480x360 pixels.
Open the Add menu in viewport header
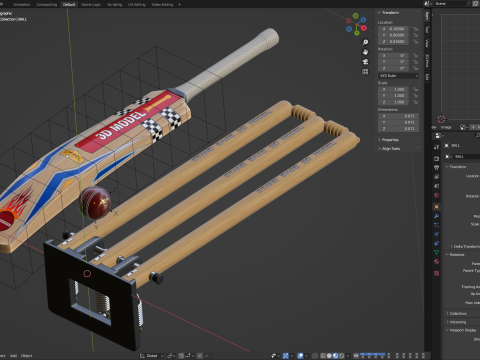pyautogui.click(x=13, y=356)
